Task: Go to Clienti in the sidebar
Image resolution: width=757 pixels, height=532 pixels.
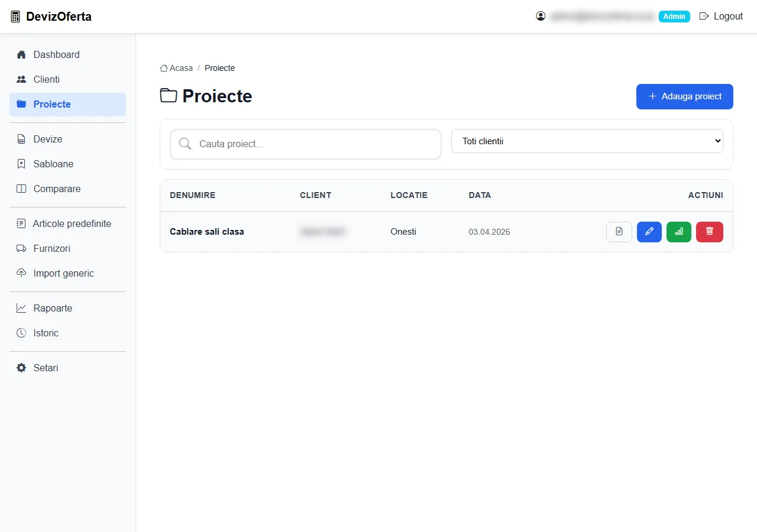Action: (67, 79)
